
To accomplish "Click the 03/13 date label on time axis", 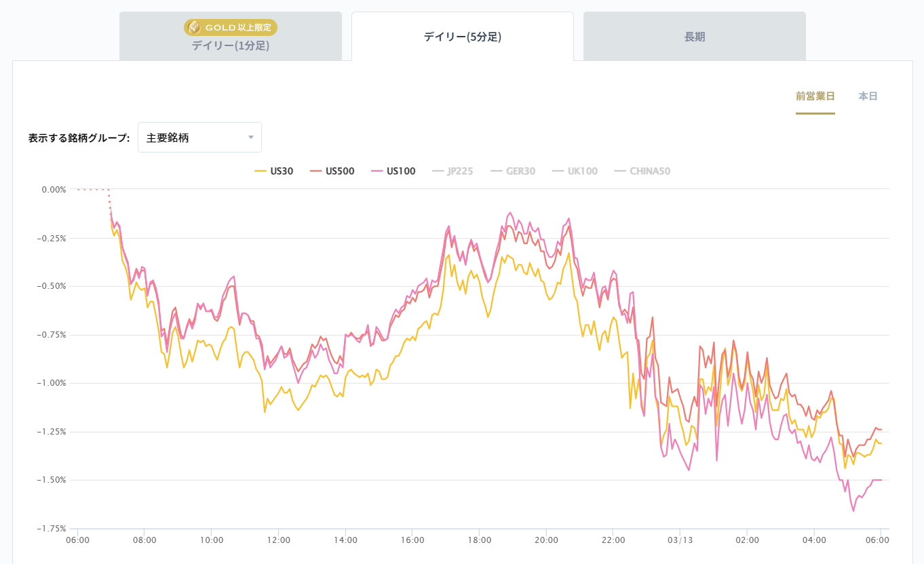I will coord(680,540).
